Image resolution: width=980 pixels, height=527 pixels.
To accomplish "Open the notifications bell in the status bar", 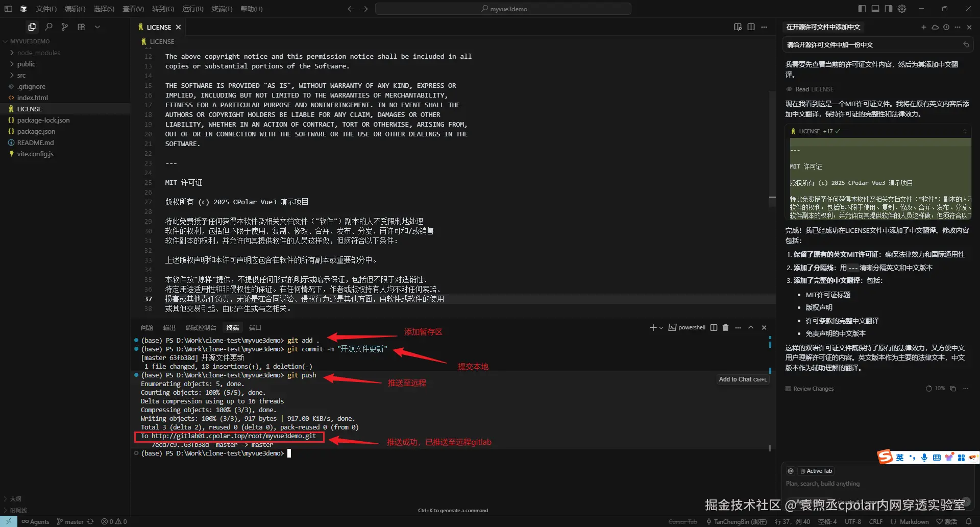I will click(969, 521).
